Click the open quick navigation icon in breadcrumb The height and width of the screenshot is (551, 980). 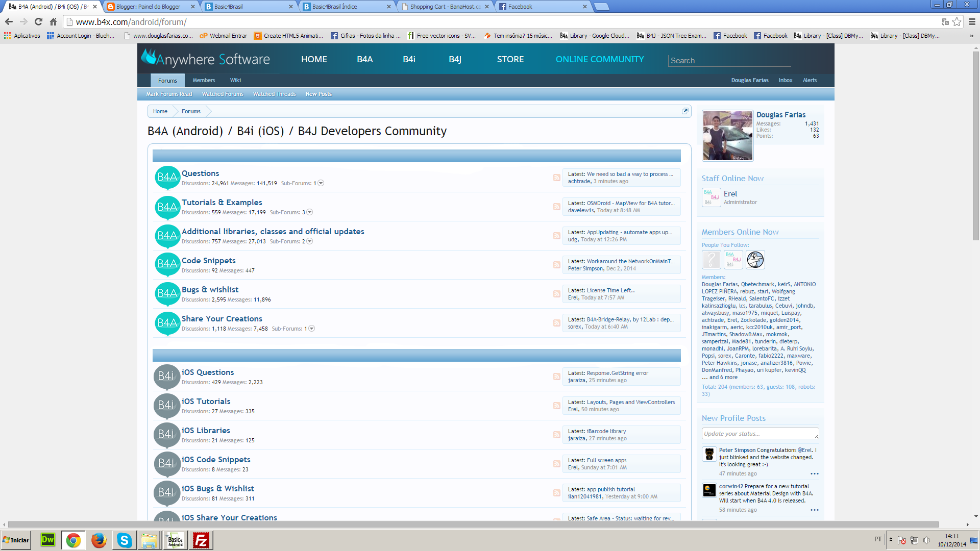coord(685,111)
